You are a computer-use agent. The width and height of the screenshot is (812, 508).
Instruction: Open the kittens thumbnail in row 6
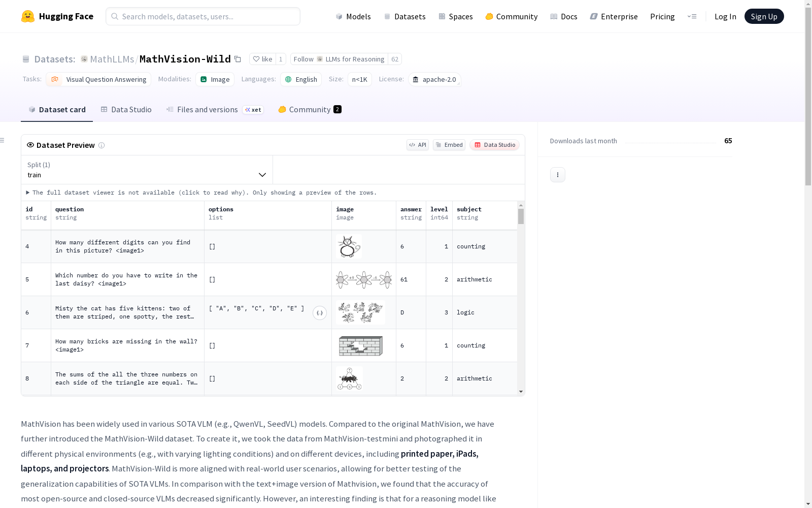point(360,312)
